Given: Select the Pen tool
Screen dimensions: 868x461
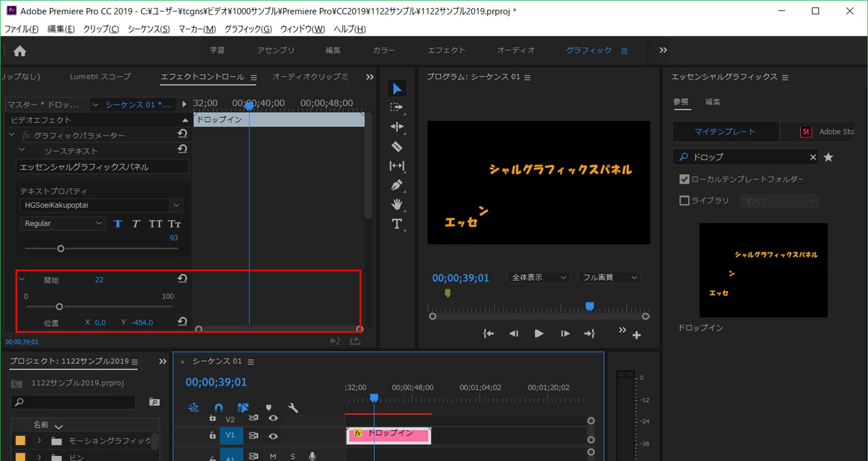Looking at the screenshot, I should tap(396, 186).
